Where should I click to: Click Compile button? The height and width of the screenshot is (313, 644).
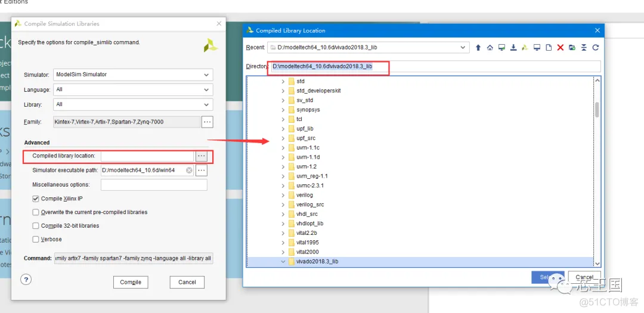coord(131,282)
